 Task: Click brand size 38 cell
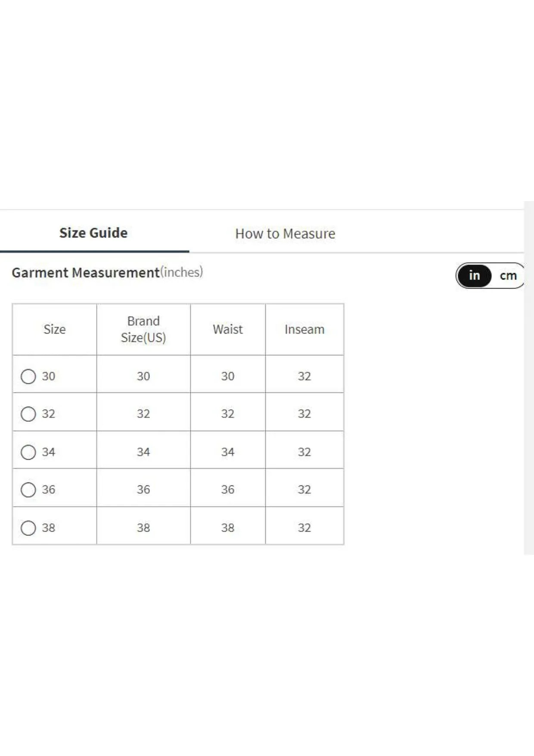point(143,528)
